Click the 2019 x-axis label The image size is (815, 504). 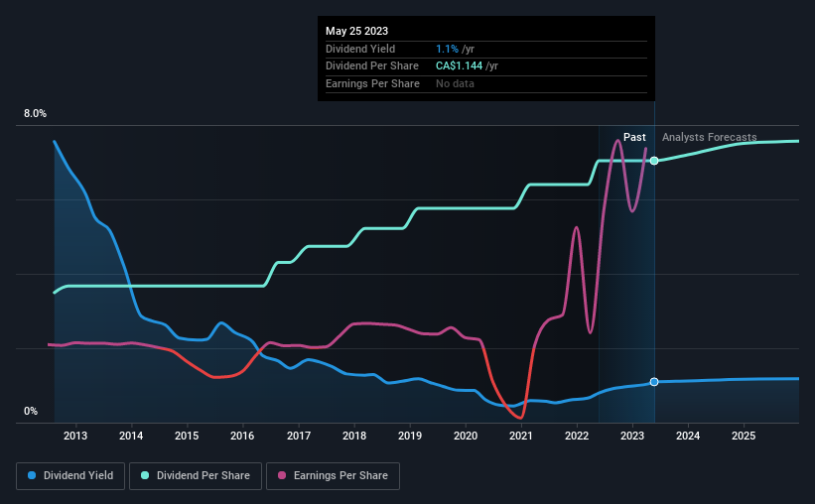pos(410,436)
